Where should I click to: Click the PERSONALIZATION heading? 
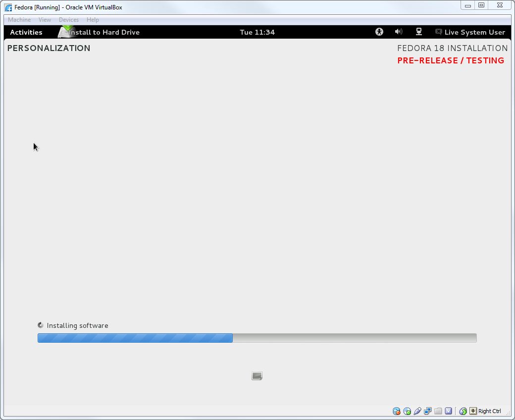49,48
